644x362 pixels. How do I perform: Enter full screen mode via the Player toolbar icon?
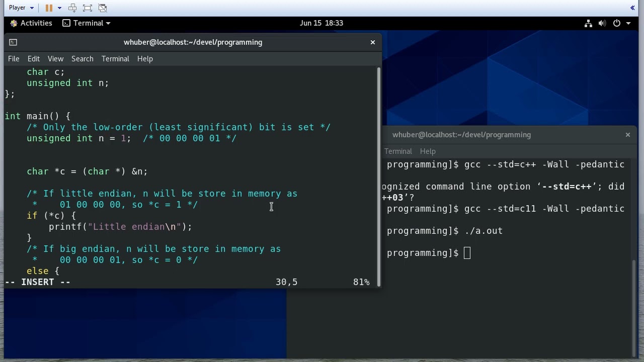pos(88,8)
